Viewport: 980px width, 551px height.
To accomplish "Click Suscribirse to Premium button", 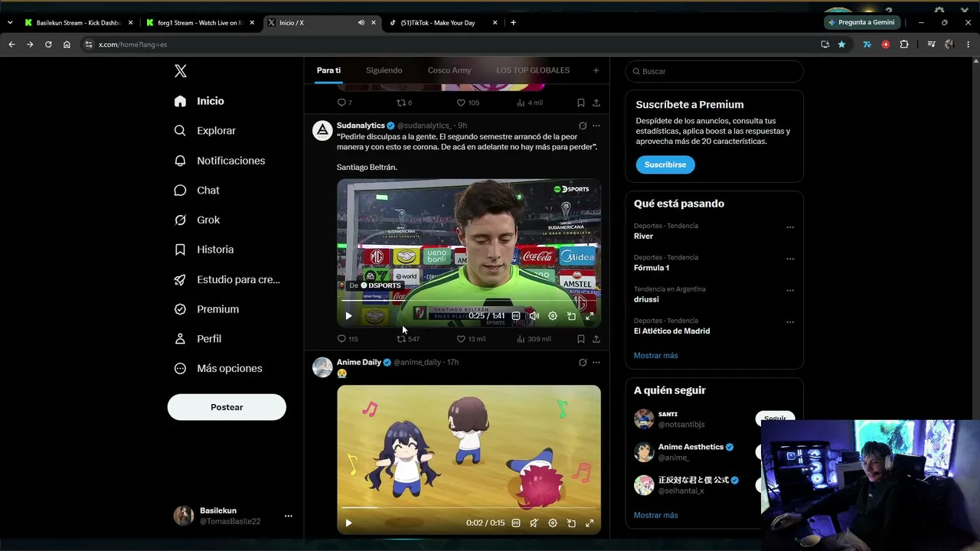I will tap(665, 165).
